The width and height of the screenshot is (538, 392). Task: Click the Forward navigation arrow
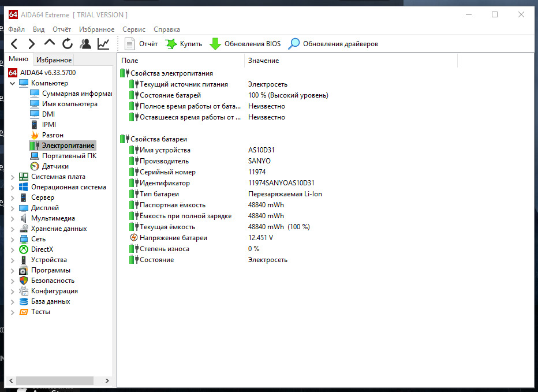(x=32, y=44)
